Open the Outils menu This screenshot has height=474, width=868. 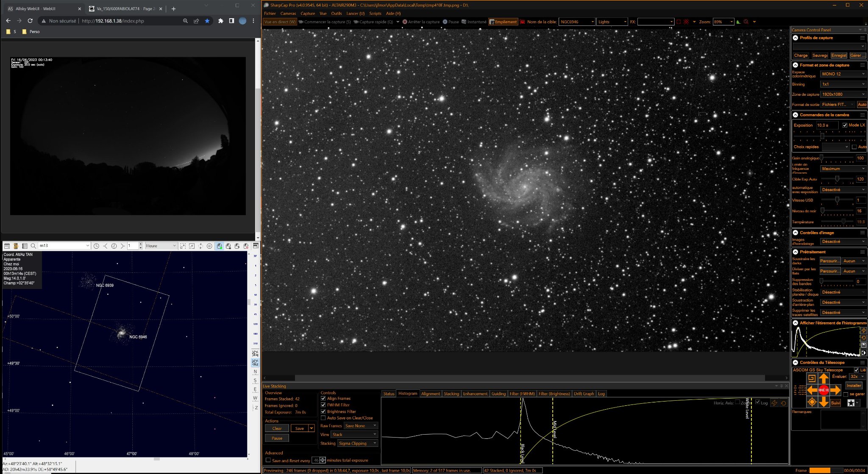[337, 14]
